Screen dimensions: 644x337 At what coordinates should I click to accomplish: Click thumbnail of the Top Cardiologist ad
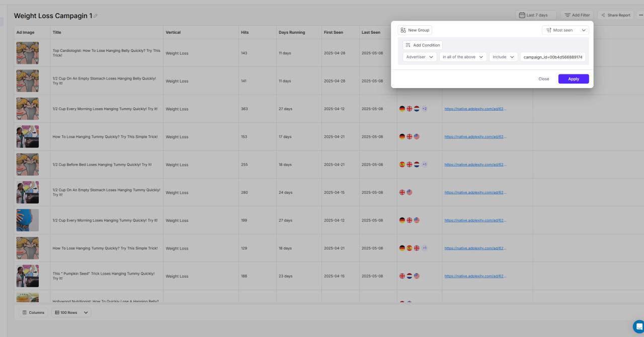(27, 53)
